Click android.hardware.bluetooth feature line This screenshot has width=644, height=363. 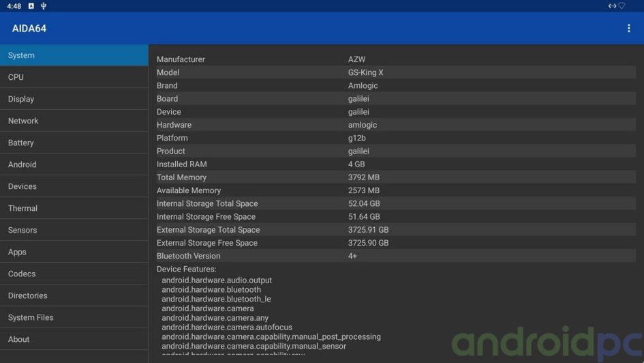coord(211,290)
